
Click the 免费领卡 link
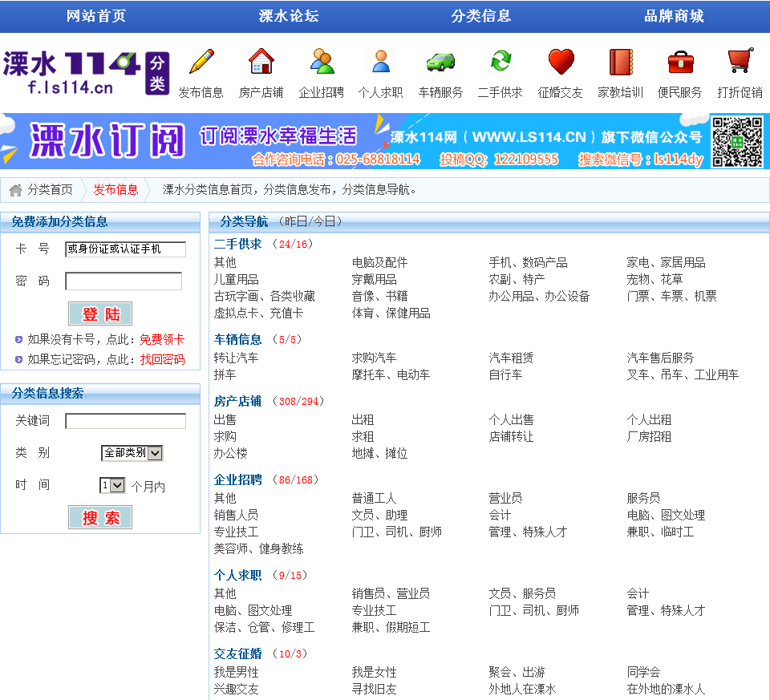(162, 339)
